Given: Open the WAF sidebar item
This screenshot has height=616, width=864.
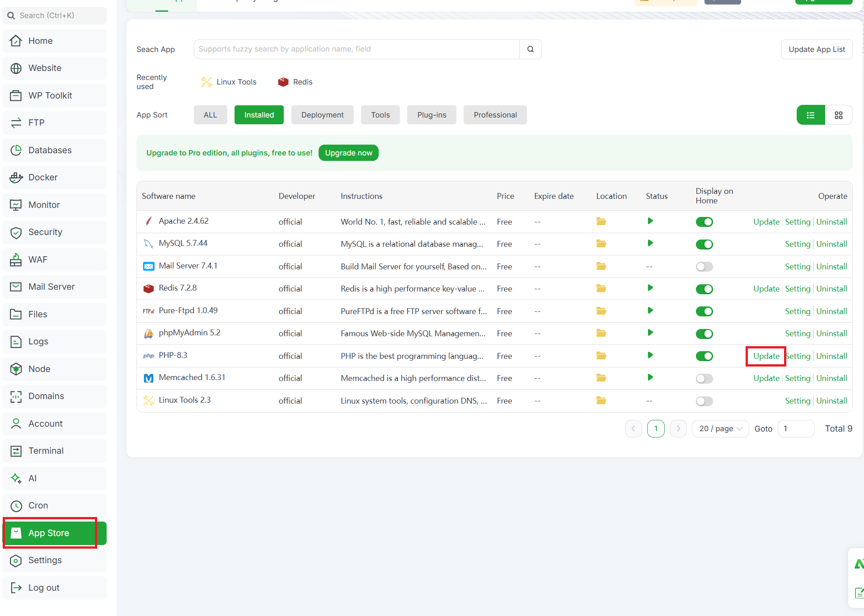Looking at the screenshot, I should click(55, 260).
